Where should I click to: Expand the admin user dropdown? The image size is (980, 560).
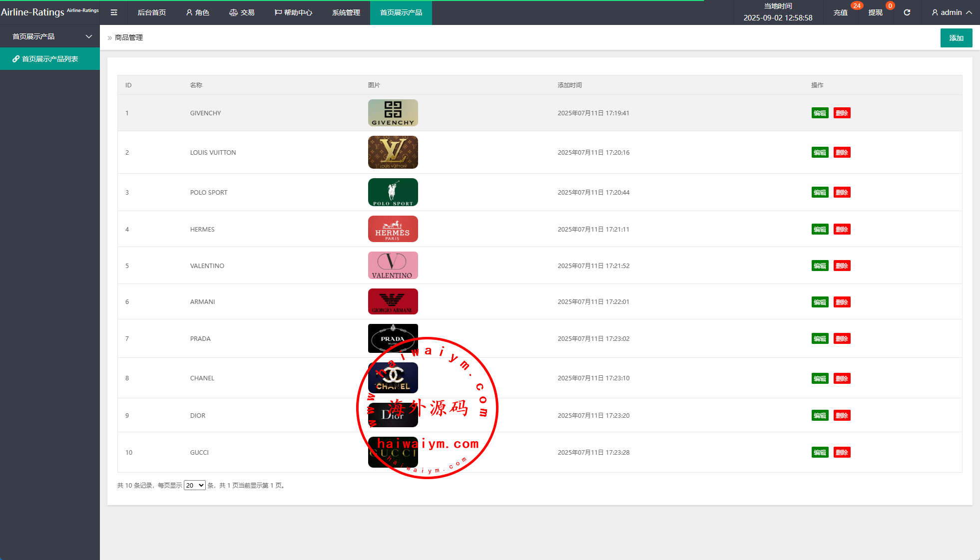coord(952,12)
